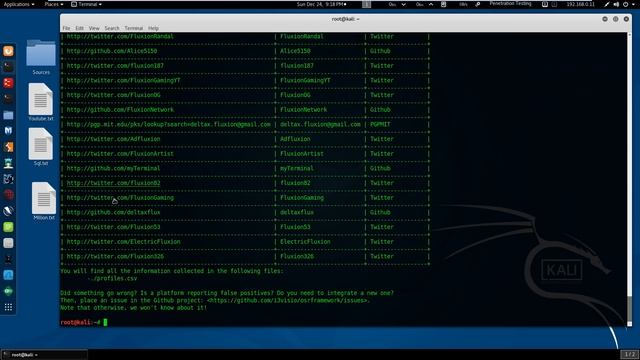Open the green circular icon near the dock bottom
640x360 pixels.
point(8,291)
